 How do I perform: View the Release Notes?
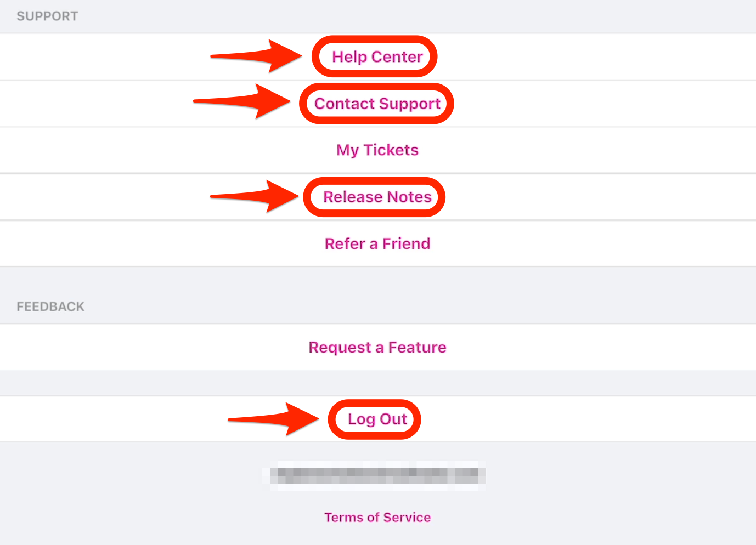click(377, 197)
